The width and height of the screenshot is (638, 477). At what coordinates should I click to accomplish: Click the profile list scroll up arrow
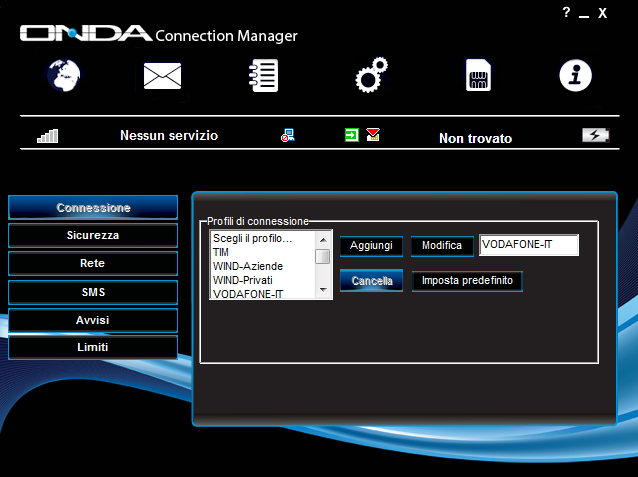pos(323,240)
